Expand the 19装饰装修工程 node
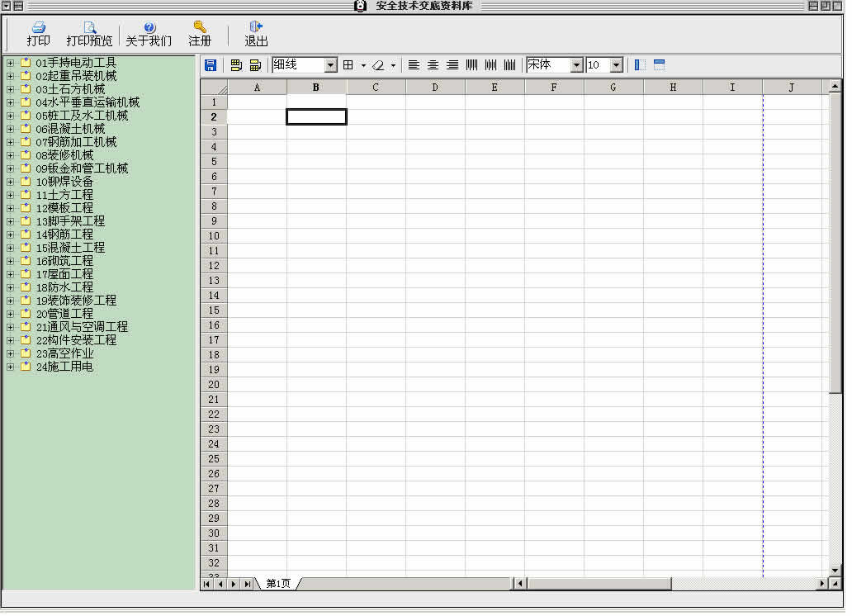The image size is (852, 616). tap(10, 301)
